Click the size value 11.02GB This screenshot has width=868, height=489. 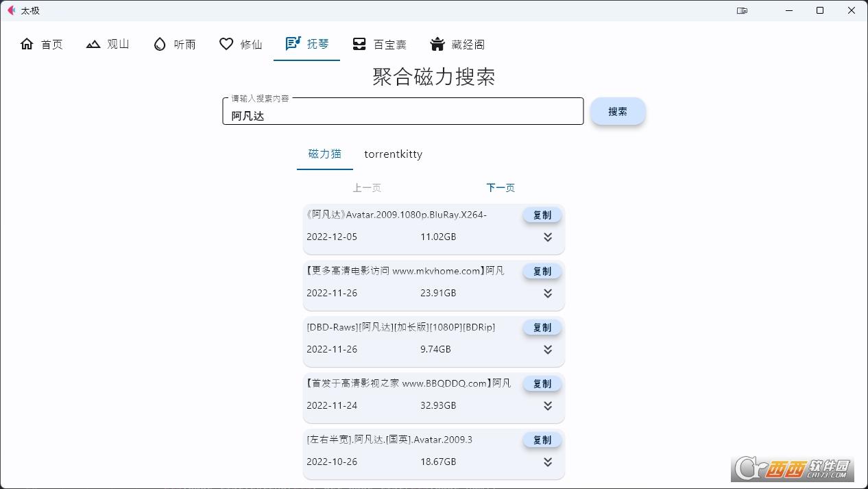[438, 237]
